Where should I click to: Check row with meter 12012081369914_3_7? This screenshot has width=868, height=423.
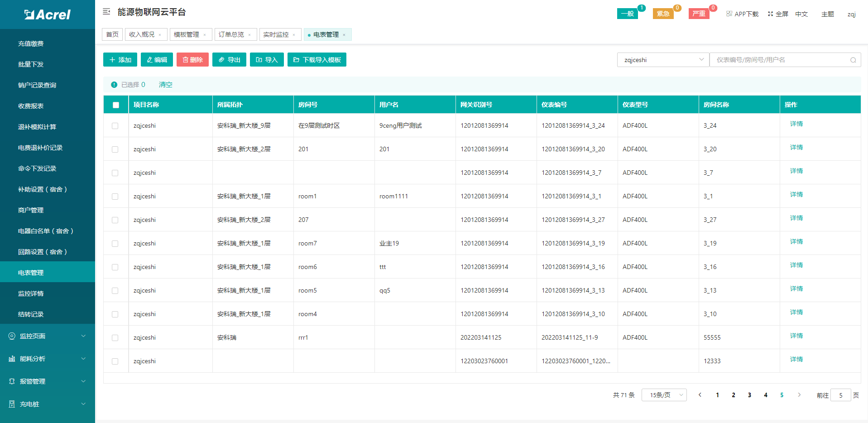tap(115, 173)
